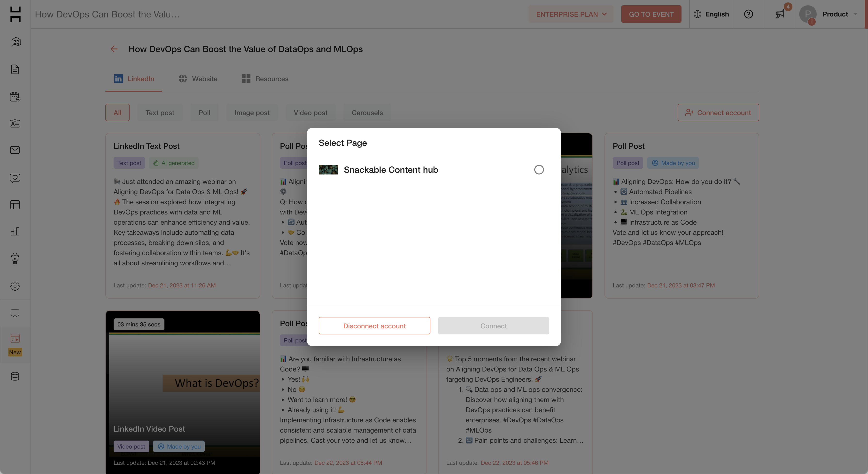Open the settings gear in sidebar
Viewport: 868px width, 474px height.
(x=15, y=286)
